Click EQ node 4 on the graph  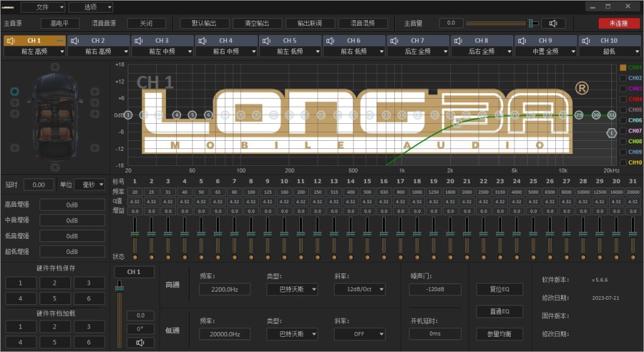pyautogui.click(x=177, y=115)
